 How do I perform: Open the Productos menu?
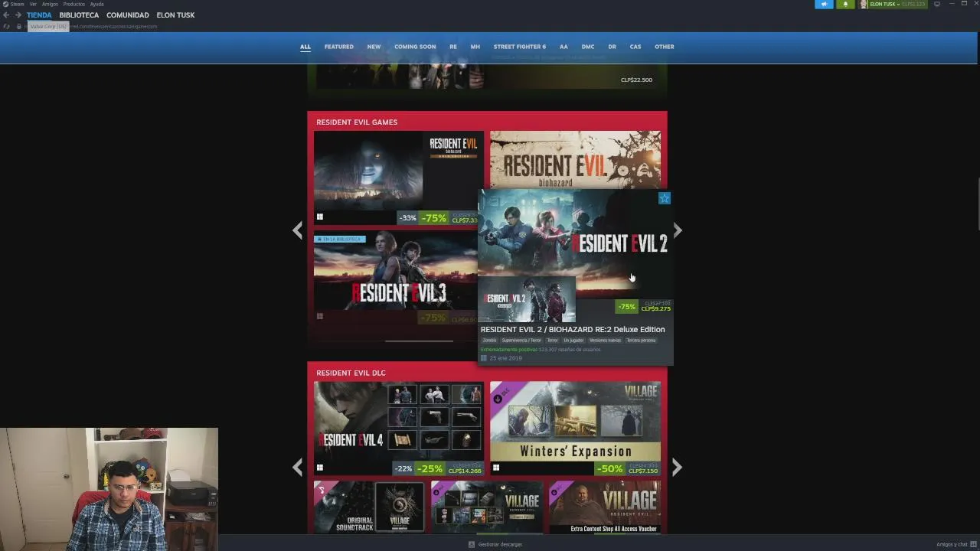coord(74,4)
